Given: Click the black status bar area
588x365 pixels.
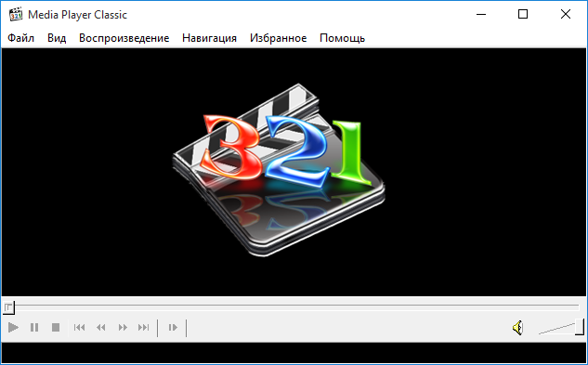Looking at the screenshot, I should 294,353.
